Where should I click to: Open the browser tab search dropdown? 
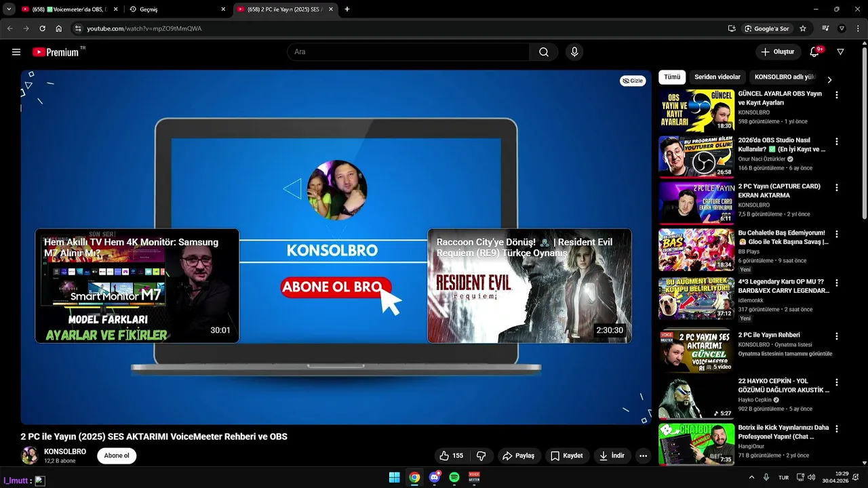pos(9,9)
